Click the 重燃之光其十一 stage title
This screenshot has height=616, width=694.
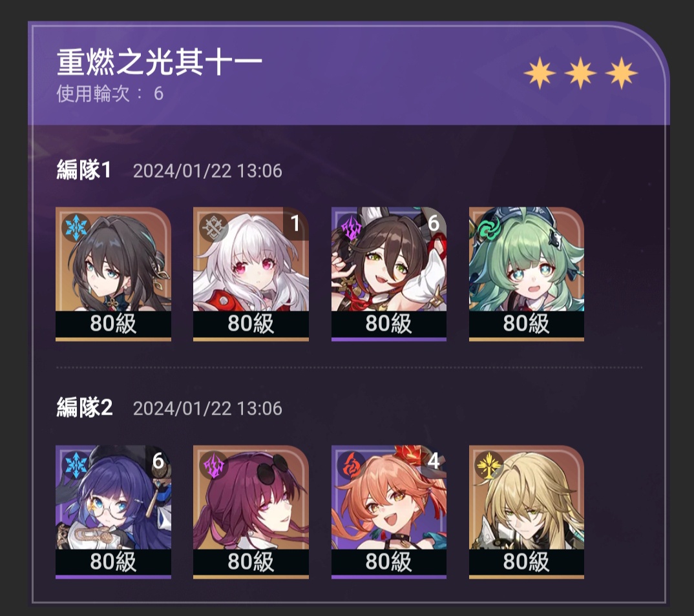click(160, 62)
